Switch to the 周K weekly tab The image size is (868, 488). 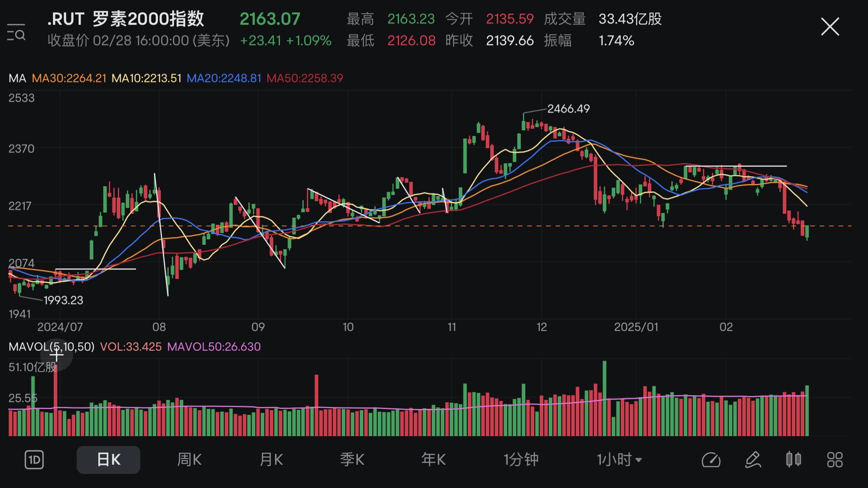[189, 460]
